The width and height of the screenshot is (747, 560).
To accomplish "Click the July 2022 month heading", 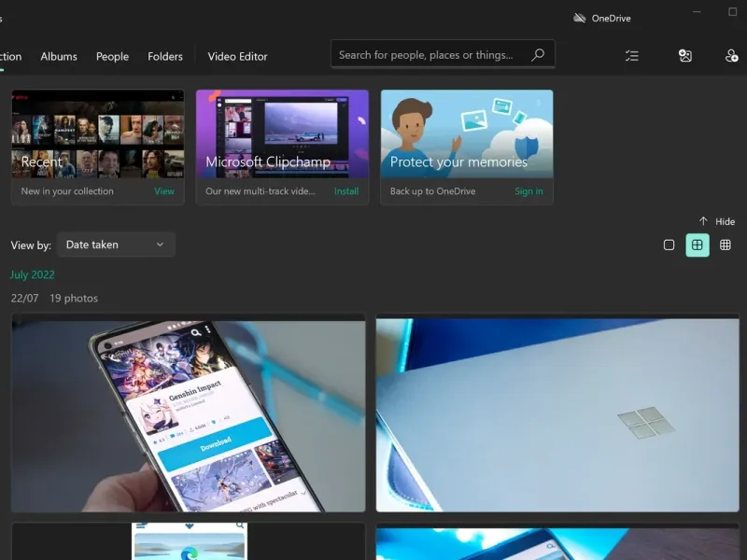I will click(x=33, y=274).
